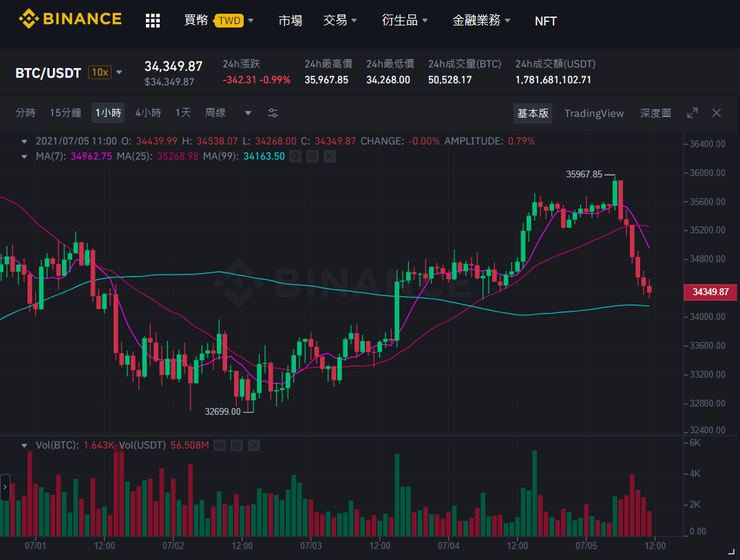Click the Binance logo
This screenshot has width=740, height=560.
tap(70, 19)
